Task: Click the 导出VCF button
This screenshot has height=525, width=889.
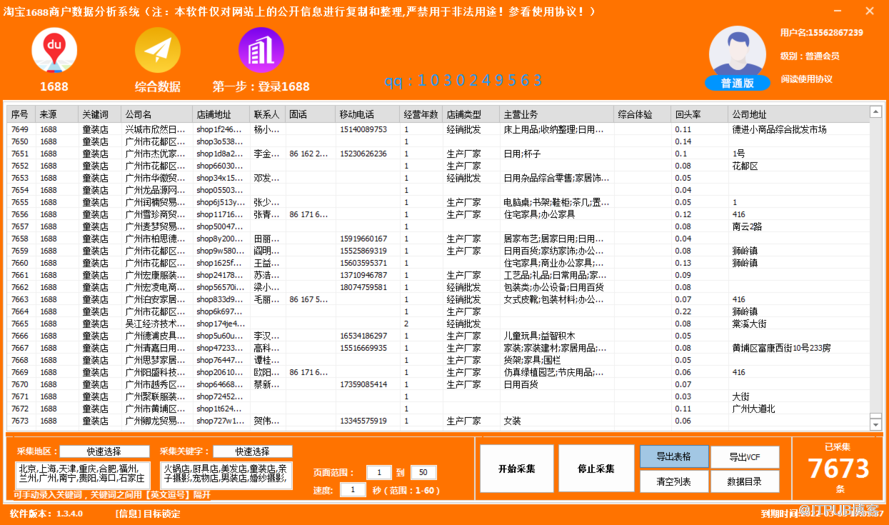Action: pos(745,457)
